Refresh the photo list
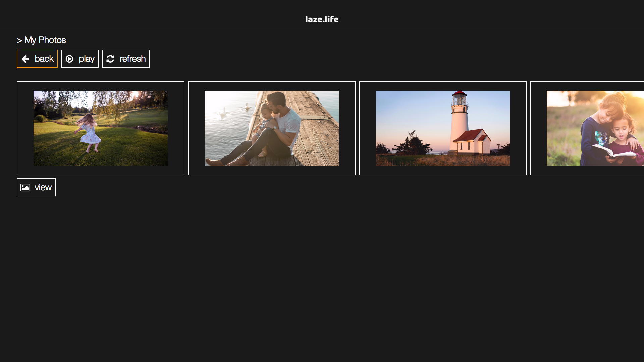 coord(126,59)
